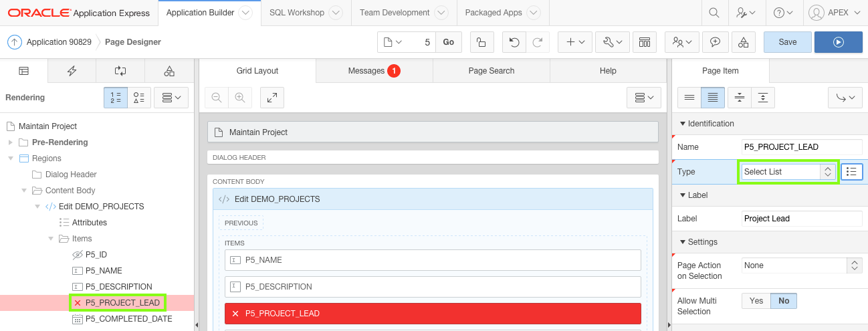Viewport: 868px width, 331px height.
Task: Open the Type Select List dropdown
Action: [788, 172]
